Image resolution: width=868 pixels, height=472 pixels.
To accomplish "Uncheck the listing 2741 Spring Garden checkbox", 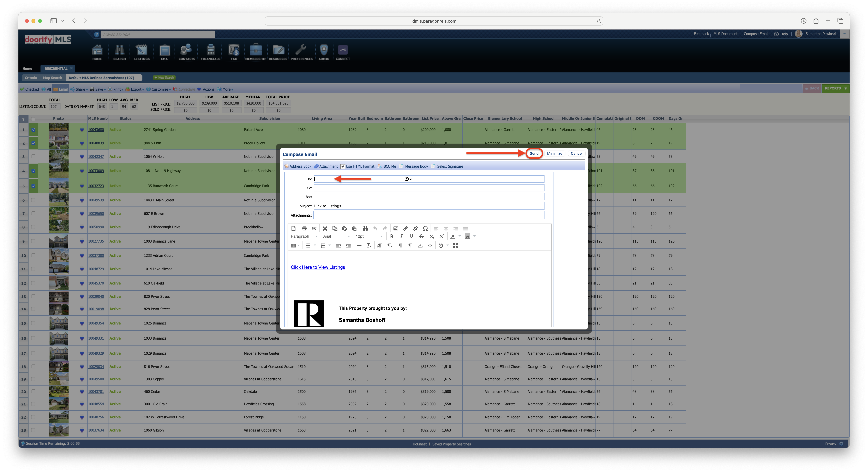I will click(x=33, y=130).
